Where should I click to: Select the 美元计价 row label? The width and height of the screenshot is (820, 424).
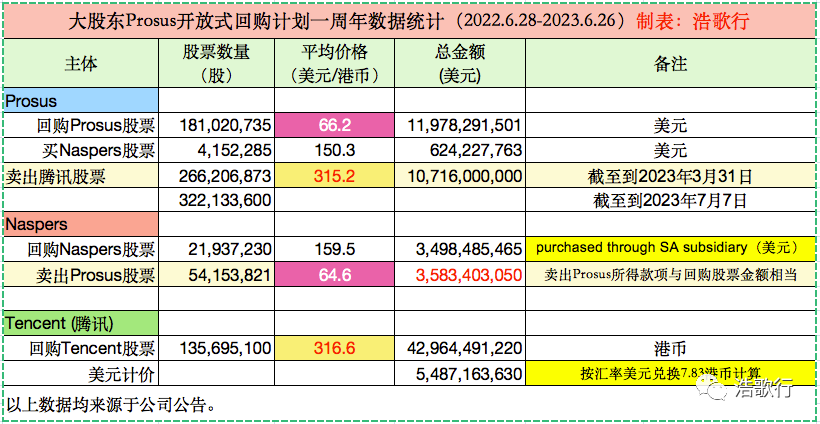pos(81,374)
